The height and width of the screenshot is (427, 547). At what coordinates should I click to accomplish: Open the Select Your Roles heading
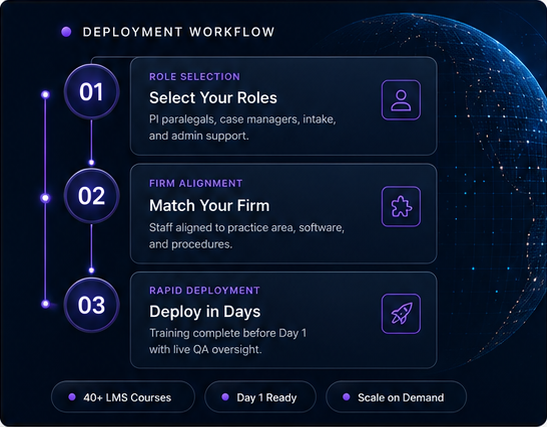(x=213, y=98)
